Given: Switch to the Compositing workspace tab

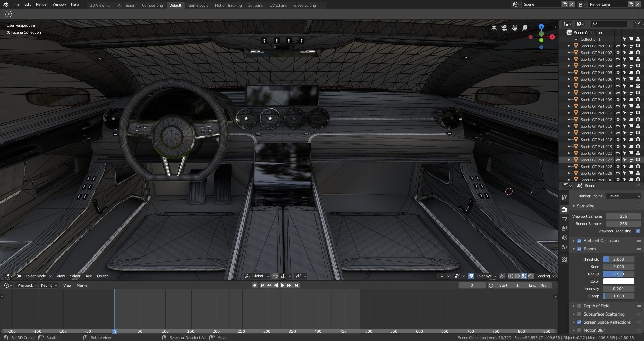Looking at the screenshot, I should pos(152,5).
